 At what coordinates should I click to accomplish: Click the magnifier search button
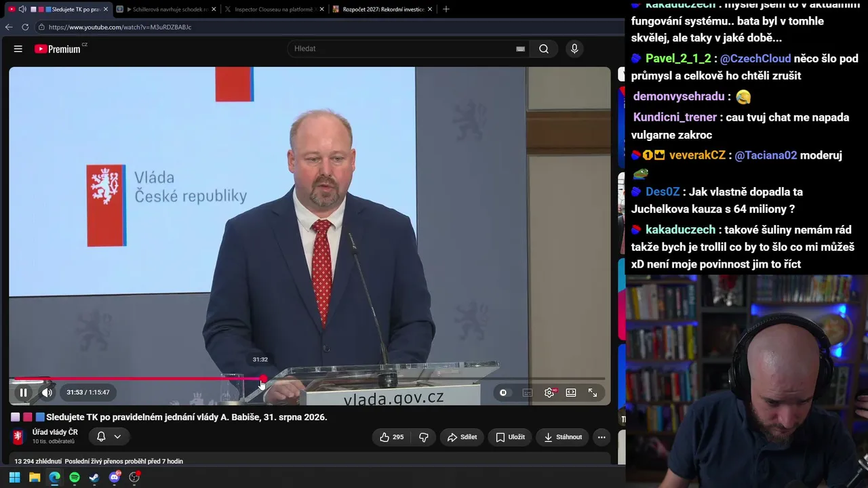544,49
